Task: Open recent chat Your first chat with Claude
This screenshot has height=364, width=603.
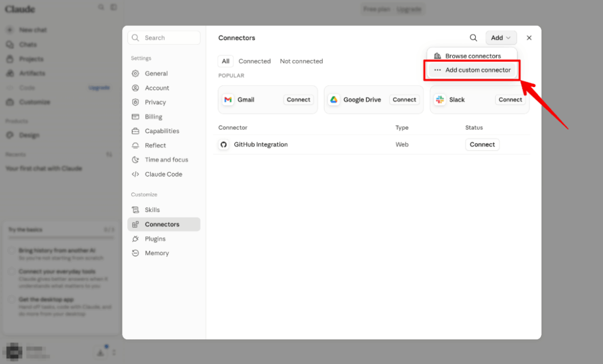Action: click(44, 168)
